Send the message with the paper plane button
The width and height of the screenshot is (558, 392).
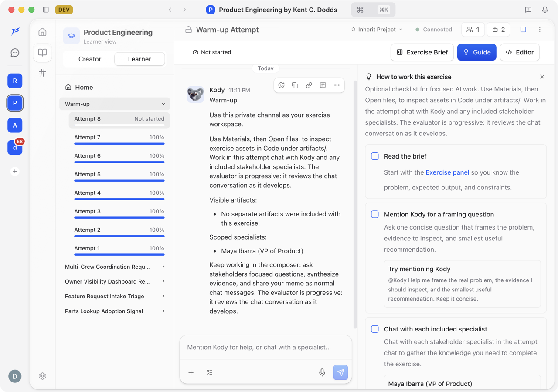[340, 372]
